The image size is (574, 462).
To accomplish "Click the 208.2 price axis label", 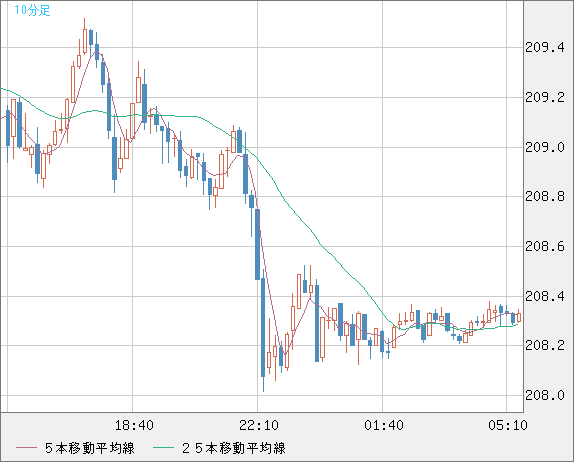I will point(545,345).
